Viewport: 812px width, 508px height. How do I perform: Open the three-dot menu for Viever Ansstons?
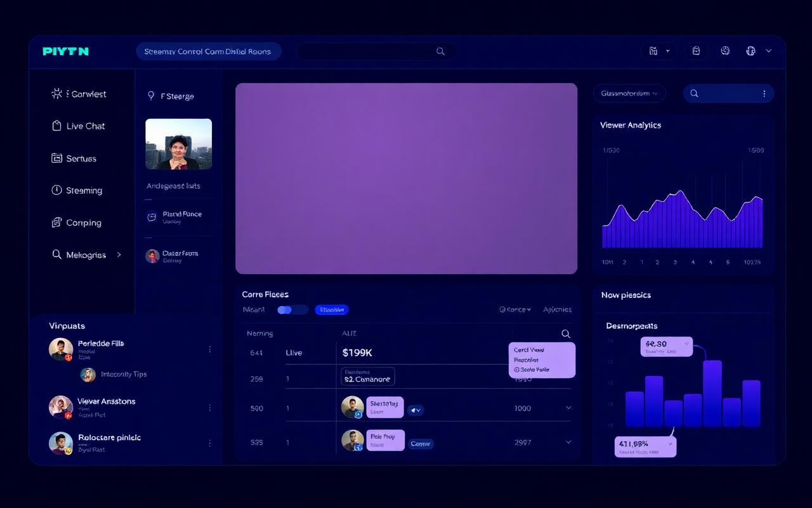209,408
